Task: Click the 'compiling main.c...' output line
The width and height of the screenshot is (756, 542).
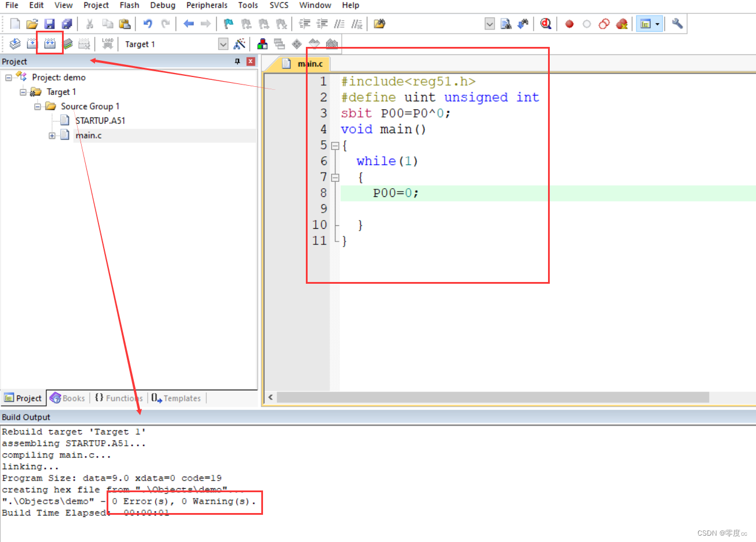Action: click(56, 455)
